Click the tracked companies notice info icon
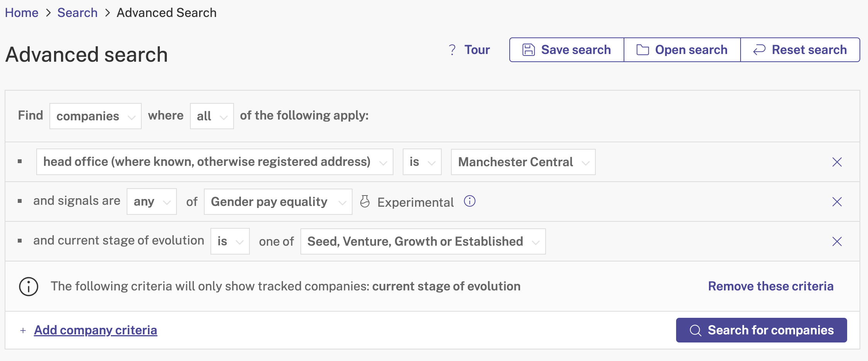Screen dimensions: 868x361 (x=29, y=287)
